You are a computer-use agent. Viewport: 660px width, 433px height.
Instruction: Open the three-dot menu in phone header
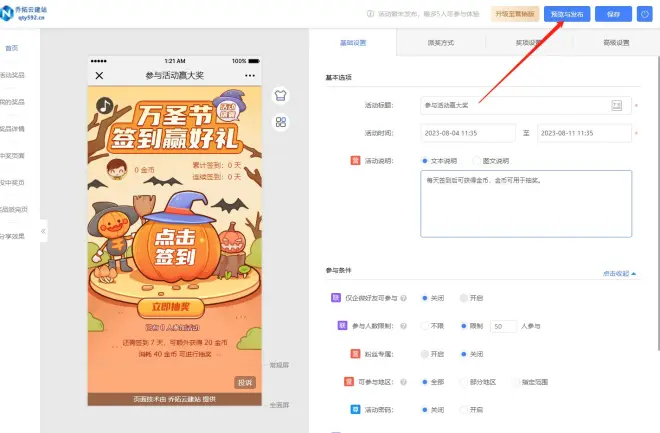[250, 76]
